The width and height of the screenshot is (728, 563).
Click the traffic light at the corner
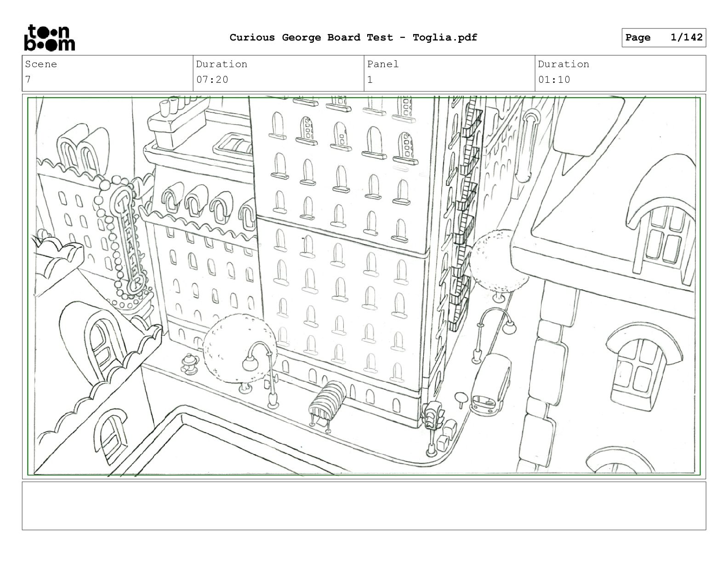pos(432,415)
